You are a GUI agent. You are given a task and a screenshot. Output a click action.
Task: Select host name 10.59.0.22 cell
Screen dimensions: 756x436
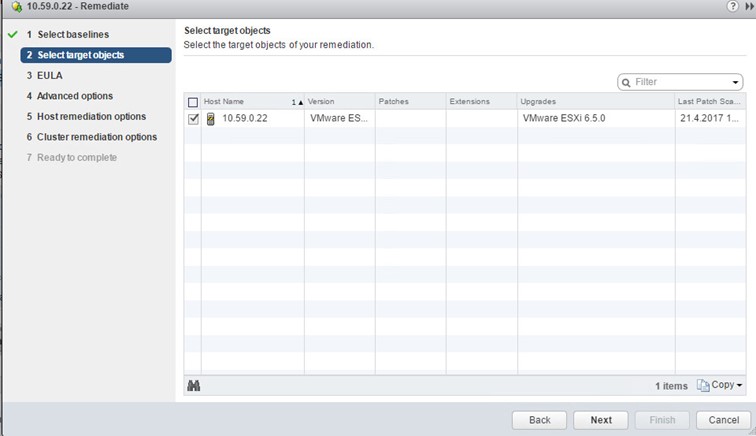pos(244,118)
